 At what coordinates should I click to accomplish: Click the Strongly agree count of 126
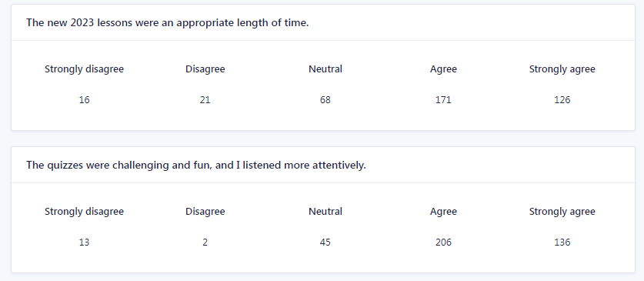(562, 100)
